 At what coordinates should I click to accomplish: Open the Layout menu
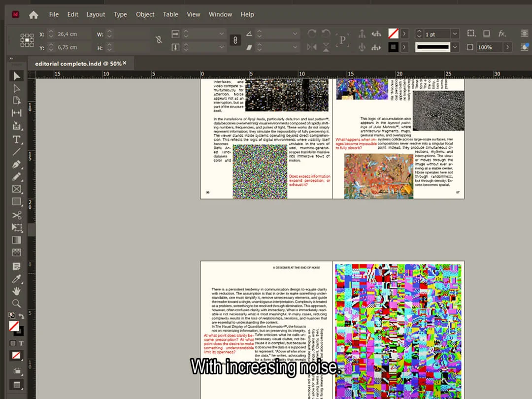[x=96, y=14]
